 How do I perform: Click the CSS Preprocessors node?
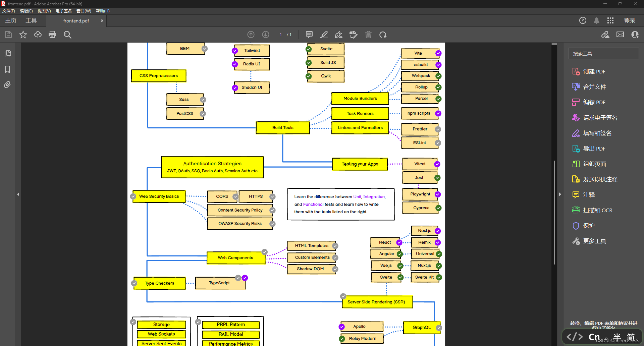pos(159,76)
